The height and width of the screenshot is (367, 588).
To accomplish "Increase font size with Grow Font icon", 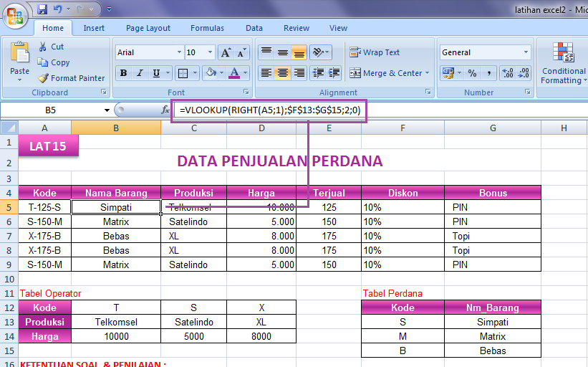I will (226, 52).
